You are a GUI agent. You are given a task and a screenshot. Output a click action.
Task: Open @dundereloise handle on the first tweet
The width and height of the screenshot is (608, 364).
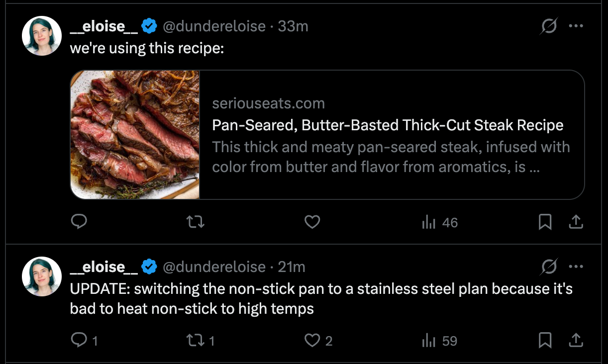coord(214,26)
